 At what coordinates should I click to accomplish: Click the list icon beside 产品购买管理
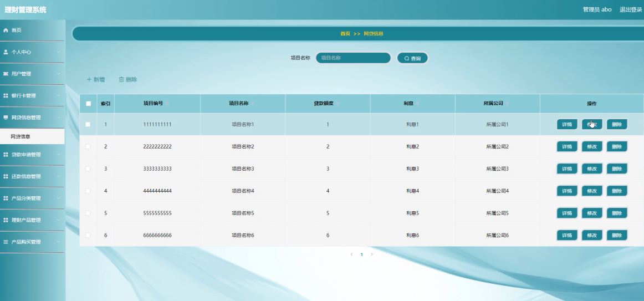pos(6,242)
